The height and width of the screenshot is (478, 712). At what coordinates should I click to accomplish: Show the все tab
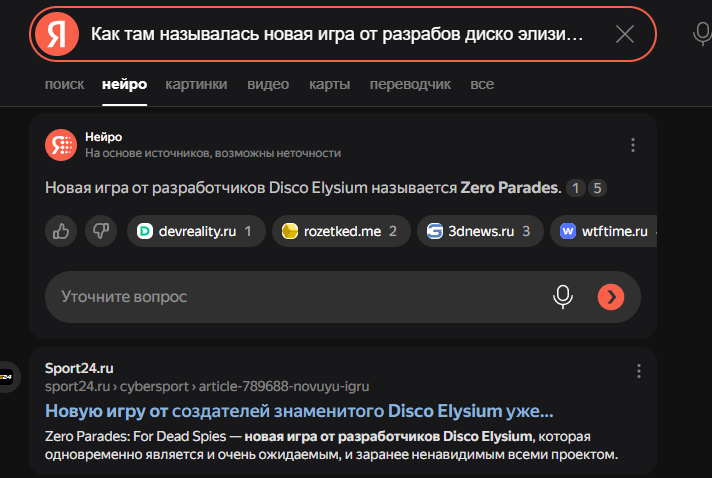[x=482, y=84]
